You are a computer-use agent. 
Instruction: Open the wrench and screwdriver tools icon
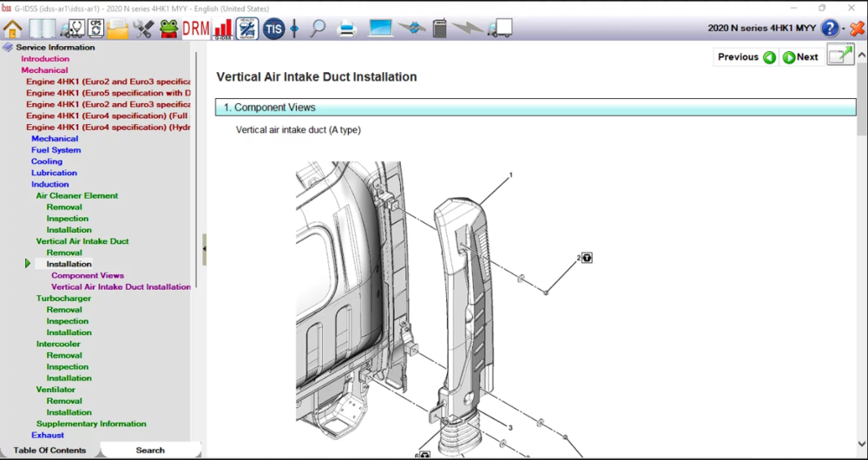coord(143,29)
